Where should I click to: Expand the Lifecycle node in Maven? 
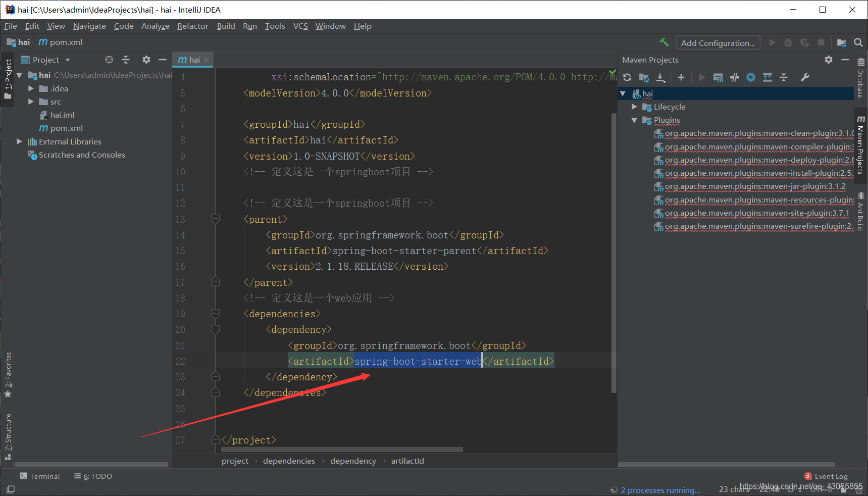(634, 107)
